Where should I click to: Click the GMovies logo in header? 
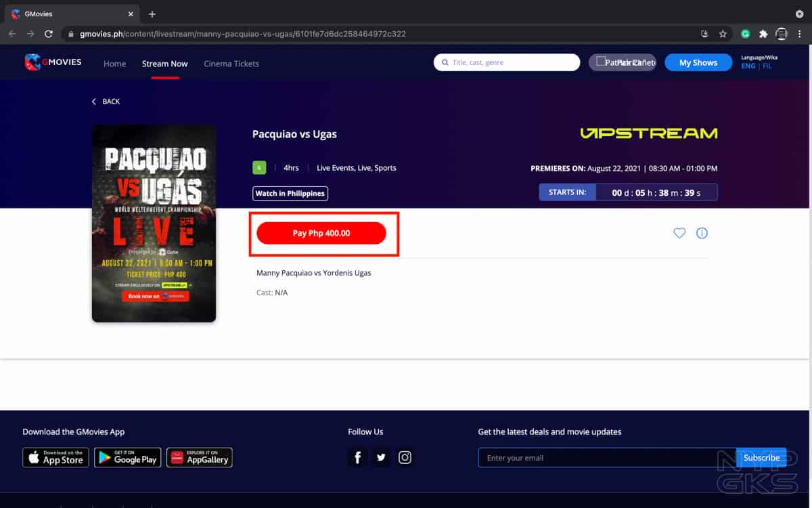click(x=53, y=62)
